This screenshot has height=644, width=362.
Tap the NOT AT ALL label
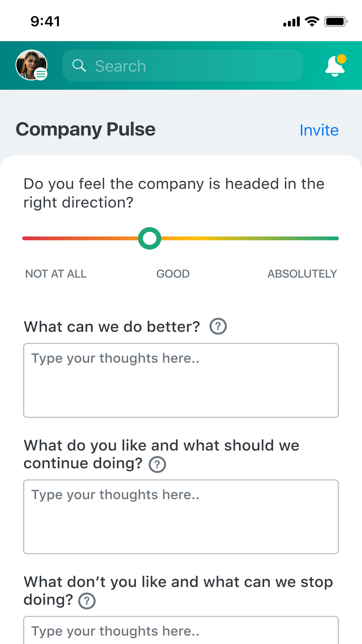[x=56, y=274]
